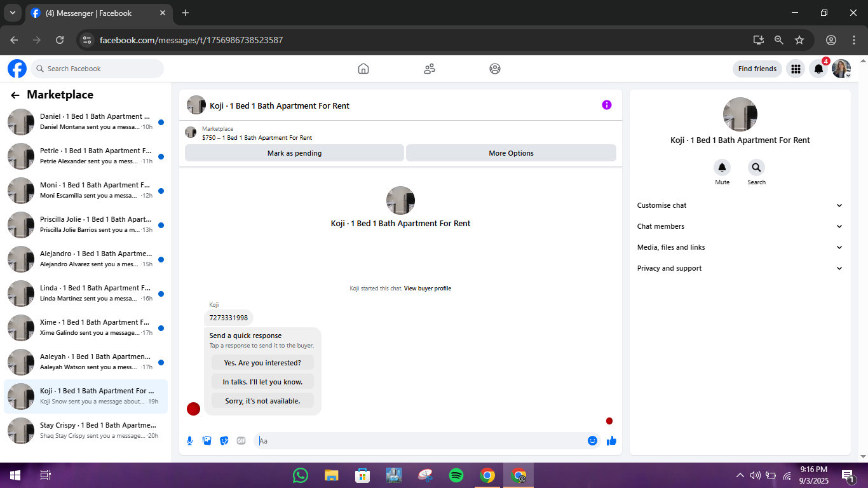View site information icon in address bar
The width and height of the screenshot is (868, 488).
pos(88,40)
